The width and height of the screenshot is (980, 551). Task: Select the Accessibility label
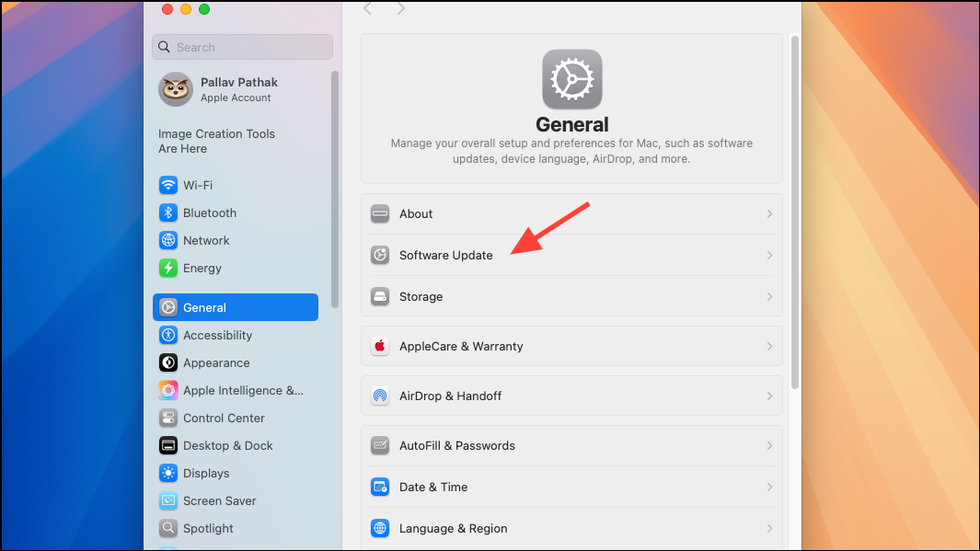coord(217,335)
